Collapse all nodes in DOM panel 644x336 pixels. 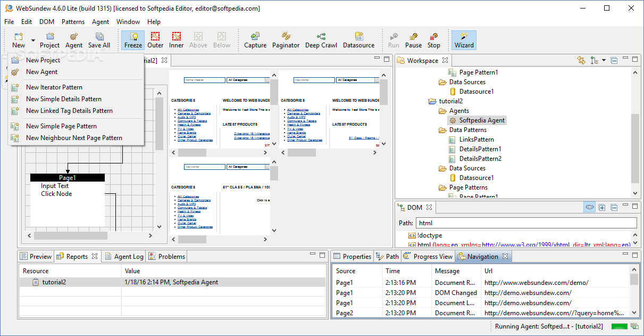click(x=614, y=208)
